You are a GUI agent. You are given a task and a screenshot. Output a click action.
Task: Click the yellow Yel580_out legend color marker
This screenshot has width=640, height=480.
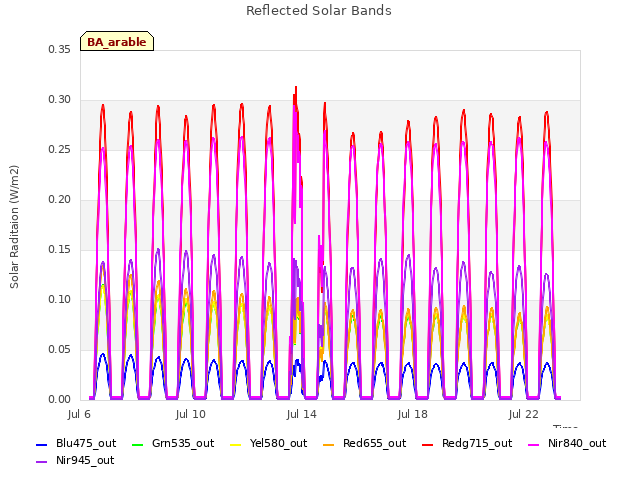[x=236, y=444]
